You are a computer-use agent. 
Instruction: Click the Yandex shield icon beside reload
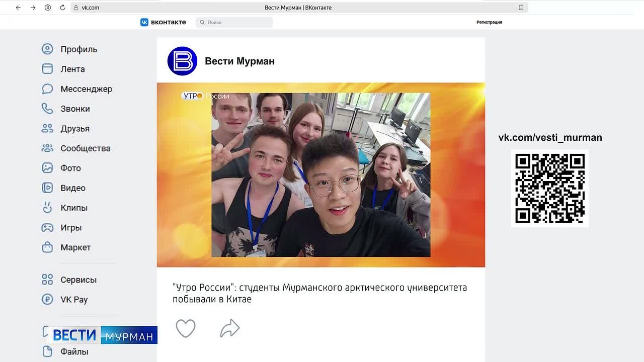click(x=48, y=8)
